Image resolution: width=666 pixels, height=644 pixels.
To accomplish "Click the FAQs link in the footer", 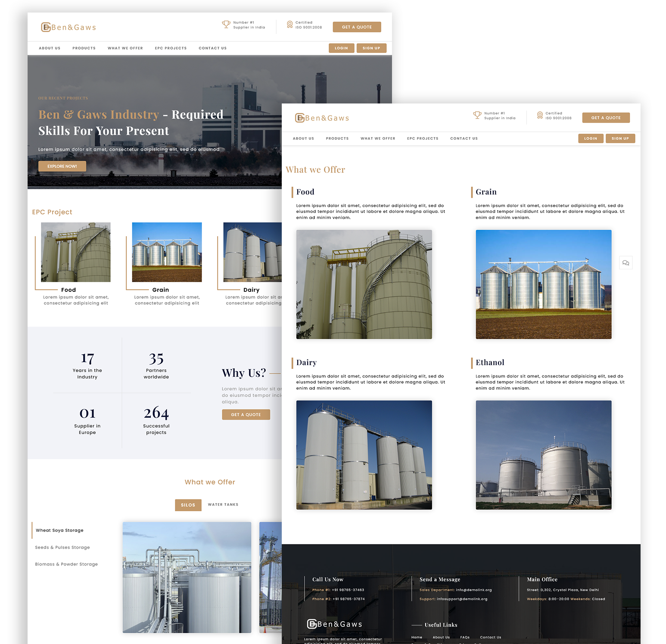I will tap(464, 637).
